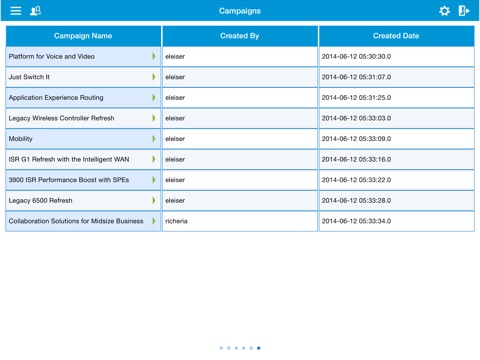The width and height of the screenshot is (480, 360).
Task: Go to first page indicator dot
Action: (x=221, y=348)
